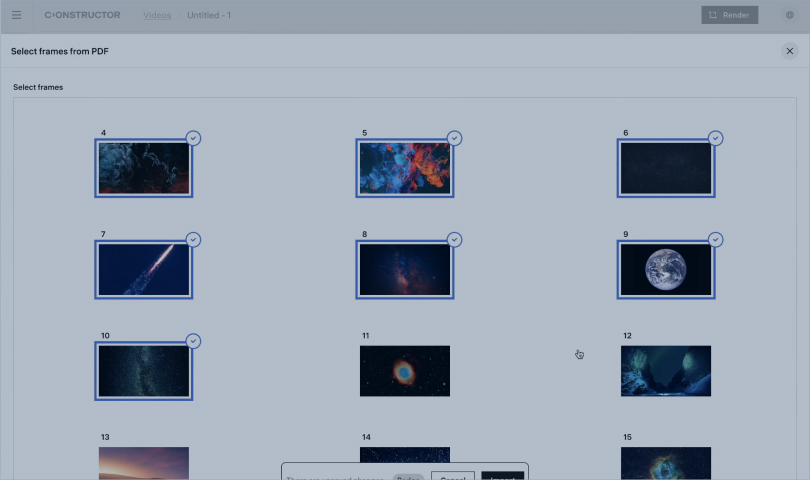Image resolution: width=810 pixels, height=480 pixels.
Task: Click the frame number label 13
Action: [x=105, y=437]
